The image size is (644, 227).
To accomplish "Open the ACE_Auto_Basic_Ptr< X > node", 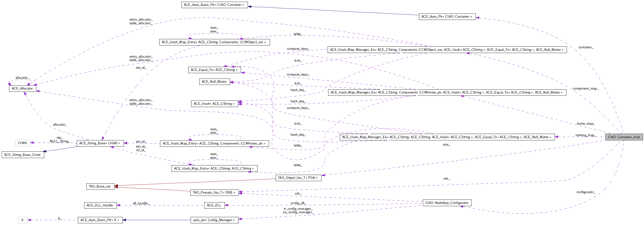I will pyautogui.click(x=100, y=220).
